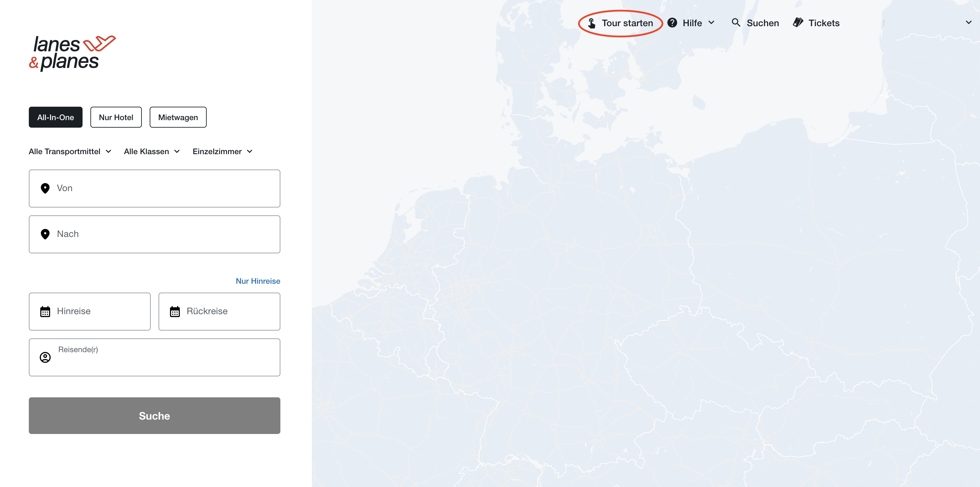This screenshot has width=980, height=487.
Task: Click the Tickets icon in header
Action: pyautogui.click(x=798, y=23)
